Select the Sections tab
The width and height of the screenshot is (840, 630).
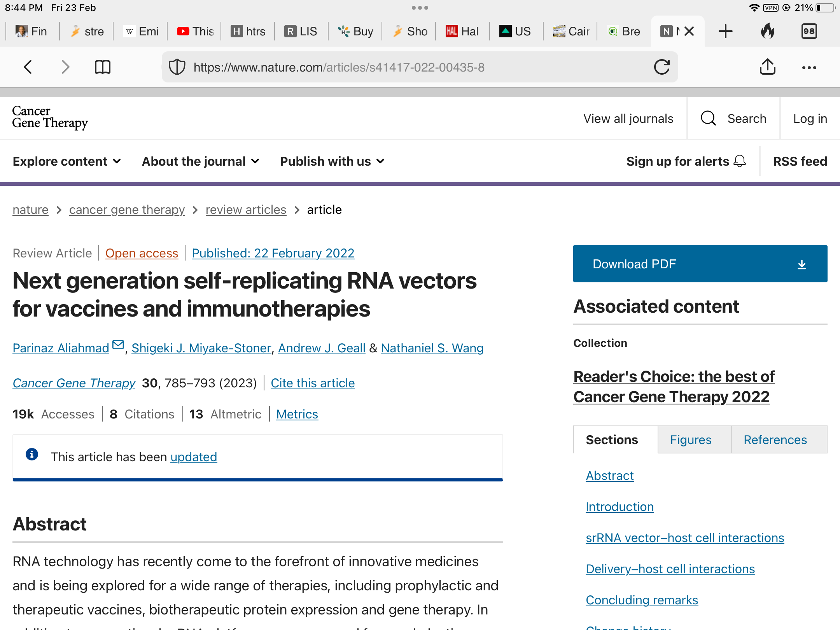615,439
